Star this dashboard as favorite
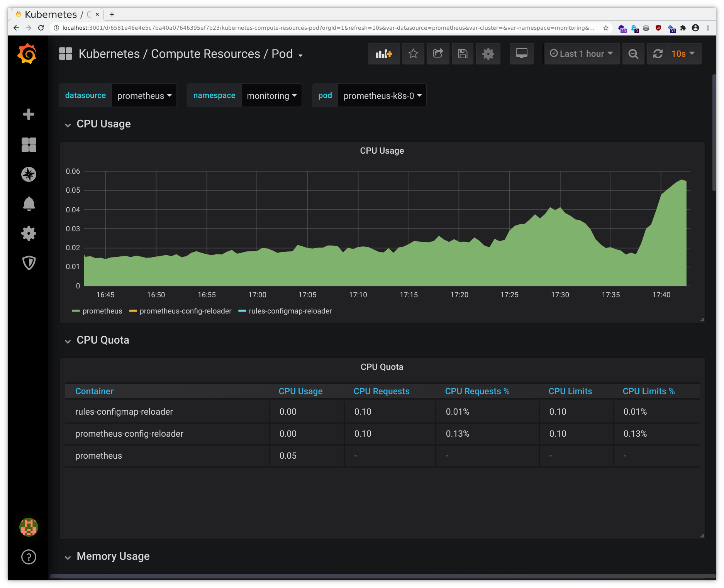724x588 pixels. pyautogui.click(x=413, y=54)
